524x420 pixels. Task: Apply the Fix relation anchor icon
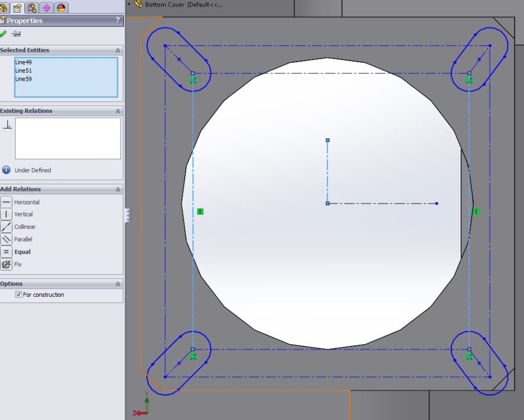(6, 264)
